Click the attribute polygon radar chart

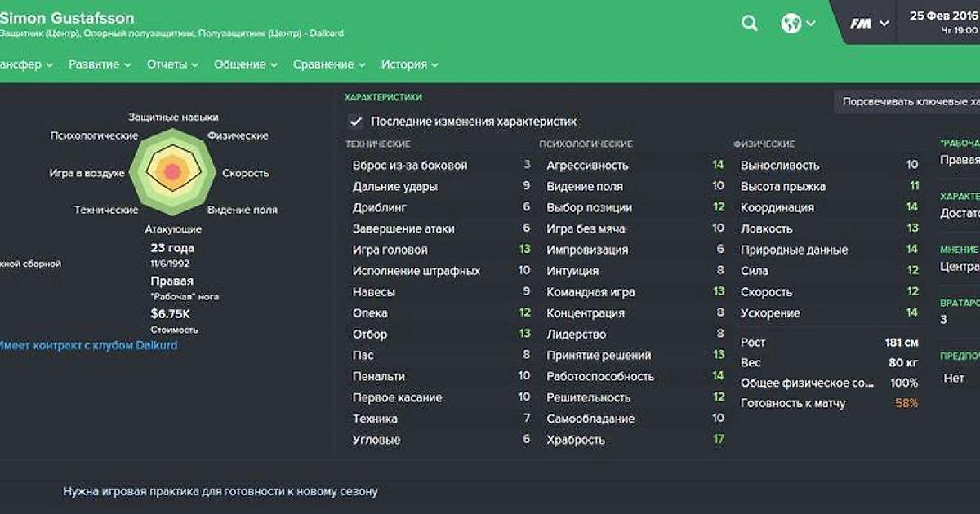coord(172,171)
